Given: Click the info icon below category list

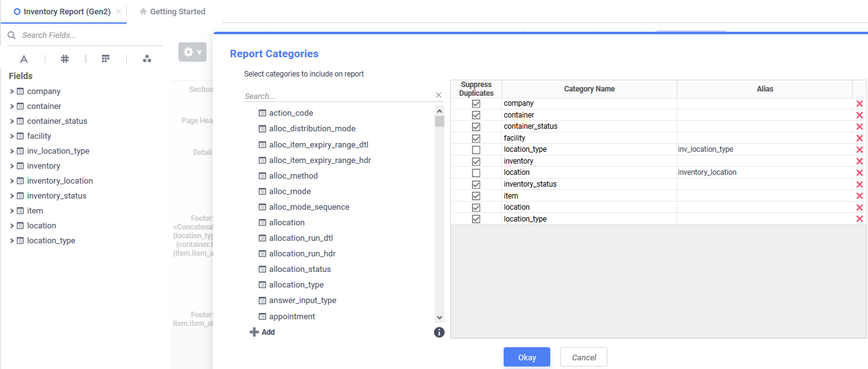Looking at the screenshot, I should pos(439,332).
